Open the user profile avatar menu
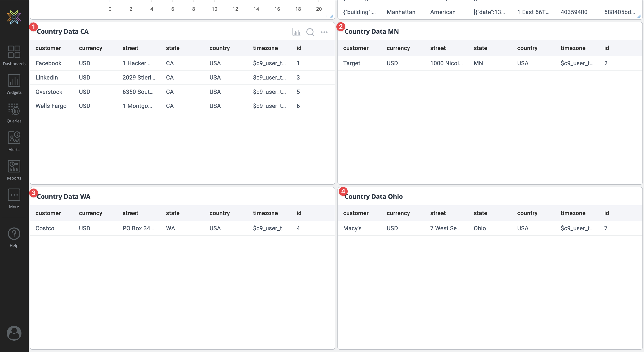The width and height of the screenshot is (644, 352). point(14,333)
